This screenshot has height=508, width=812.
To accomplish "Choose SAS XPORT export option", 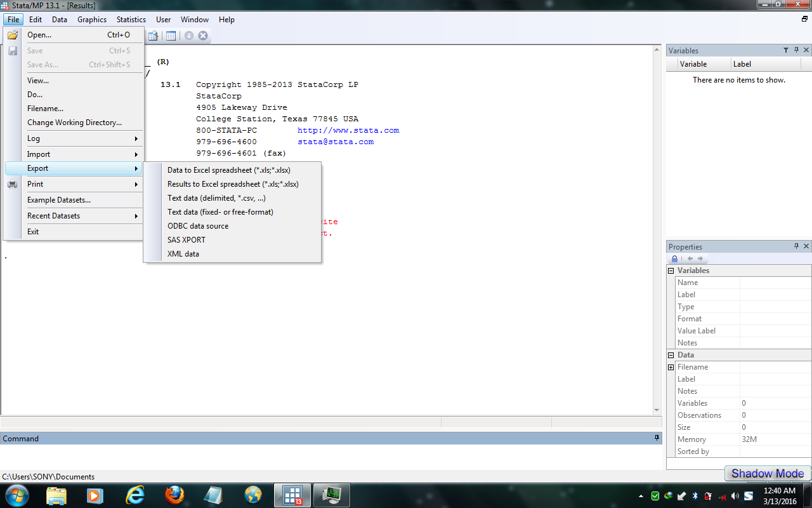I will click(232, 240).
